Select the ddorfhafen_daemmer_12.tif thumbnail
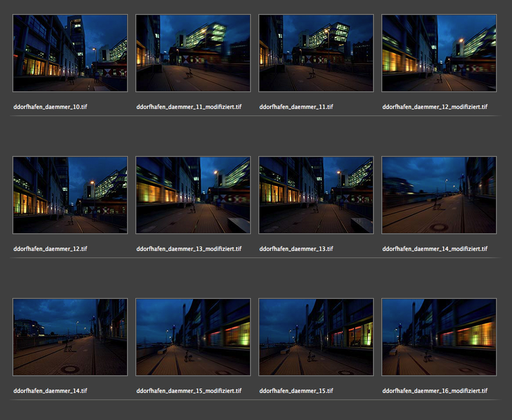The height and width of the screenshot is (420, 512). 70,195
